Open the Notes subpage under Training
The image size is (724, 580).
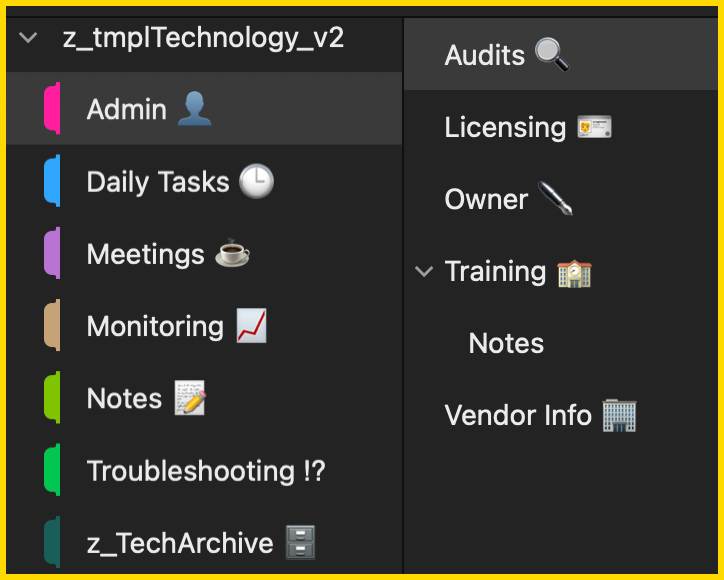point(561,343)
